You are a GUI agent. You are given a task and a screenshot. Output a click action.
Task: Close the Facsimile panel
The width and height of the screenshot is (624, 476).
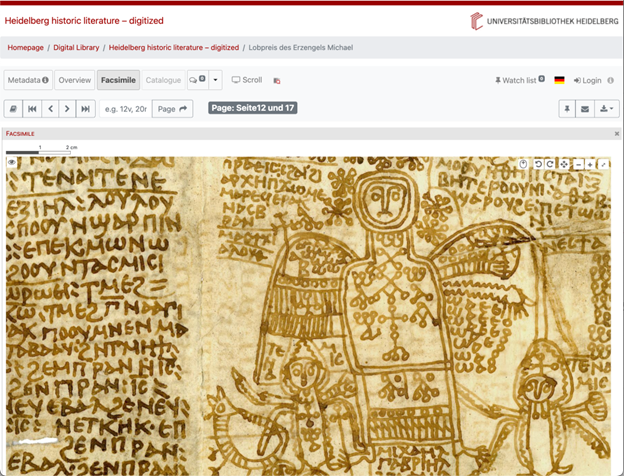pos(617,134)
